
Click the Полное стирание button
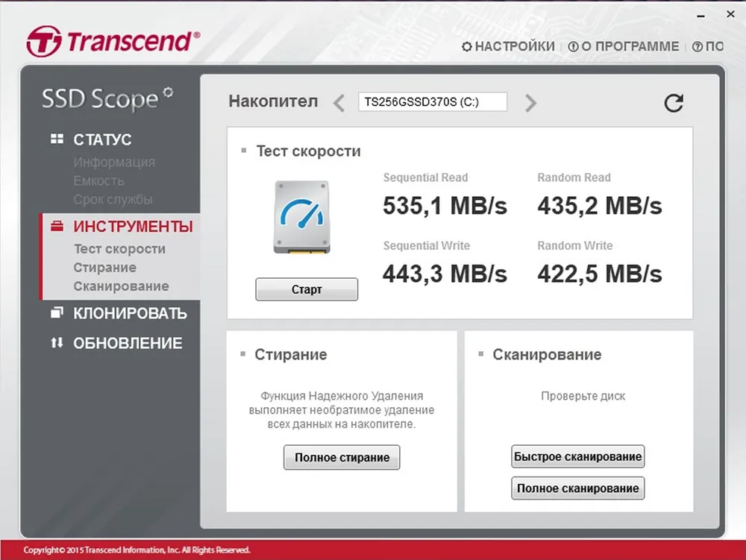click(342, 457)
